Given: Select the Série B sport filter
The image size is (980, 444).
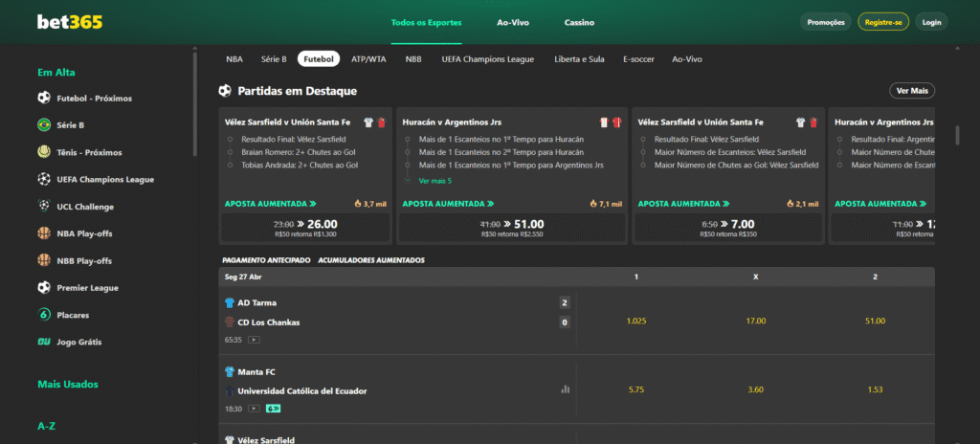Looking at the screenshot, I should click(274, 59).
